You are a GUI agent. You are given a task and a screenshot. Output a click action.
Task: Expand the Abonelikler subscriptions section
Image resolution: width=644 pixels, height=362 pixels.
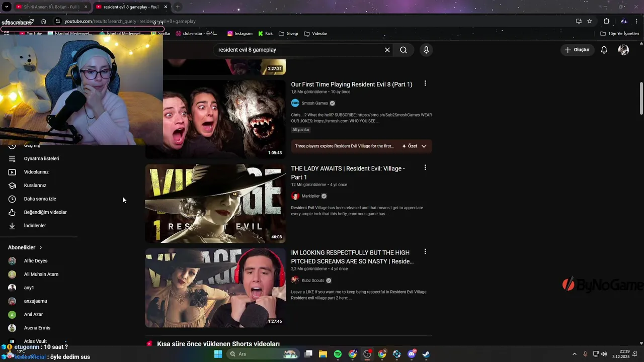[25, 247]
